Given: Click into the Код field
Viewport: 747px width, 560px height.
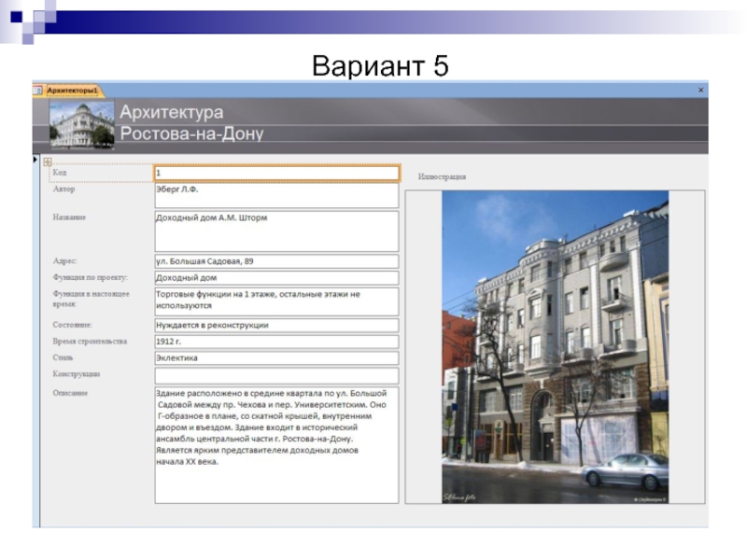Looking at the screenshot, I should tap(275, 173).
